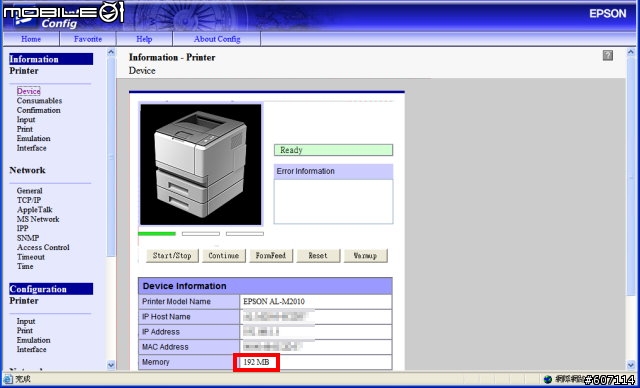The image size is (640, 388).
Task: Open Emulation under Information Printer
Action: [33, 138]
